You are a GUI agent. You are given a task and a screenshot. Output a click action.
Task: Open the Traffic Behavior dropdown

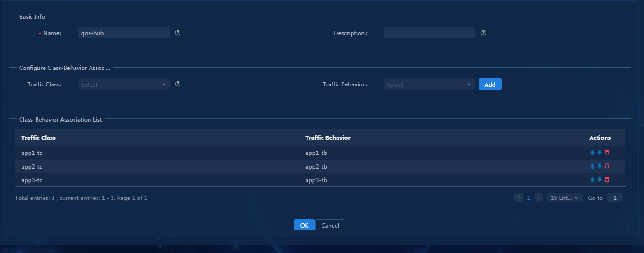pos(429,84)
